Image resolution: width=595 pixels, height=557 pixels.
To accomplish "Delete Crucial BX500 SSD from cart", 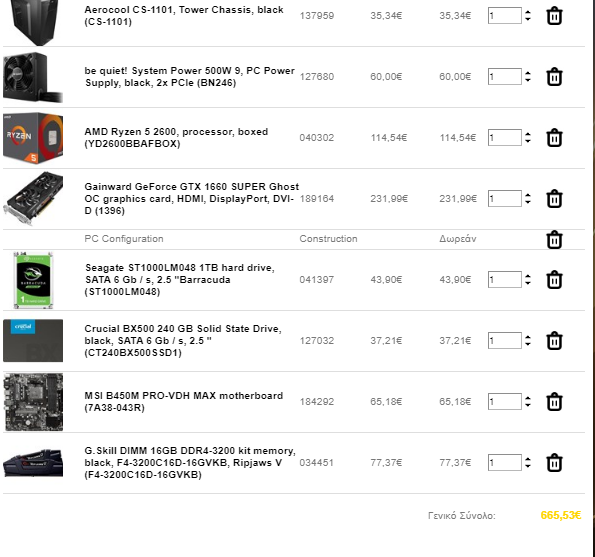I will 554,341.
